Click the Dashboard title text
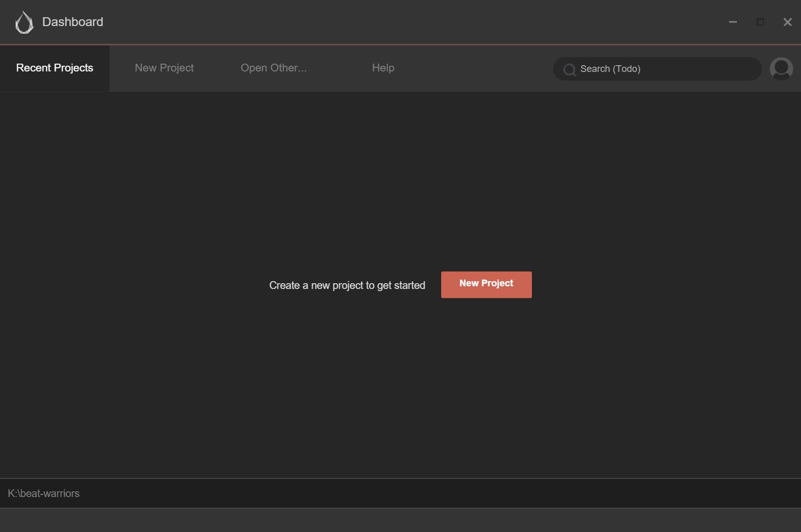This screenshot has width=801, height=532. pyautogui.click(x=72, y=22)
